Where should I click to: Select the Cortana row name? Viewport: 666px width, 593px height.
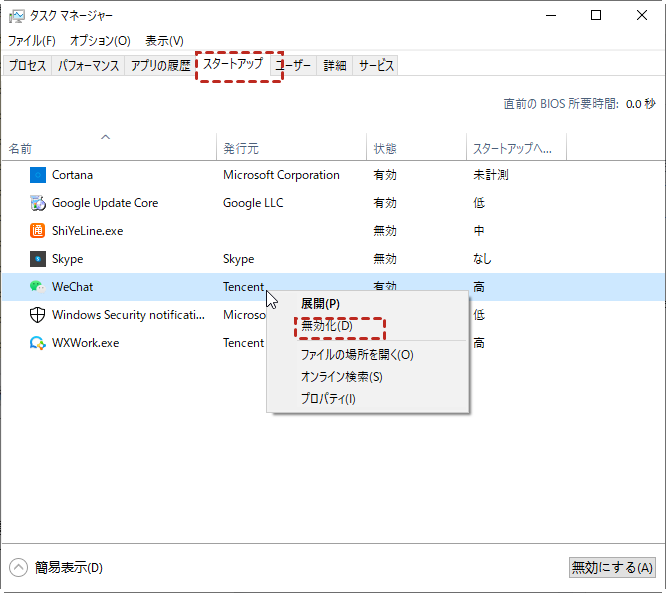[72, 175]
